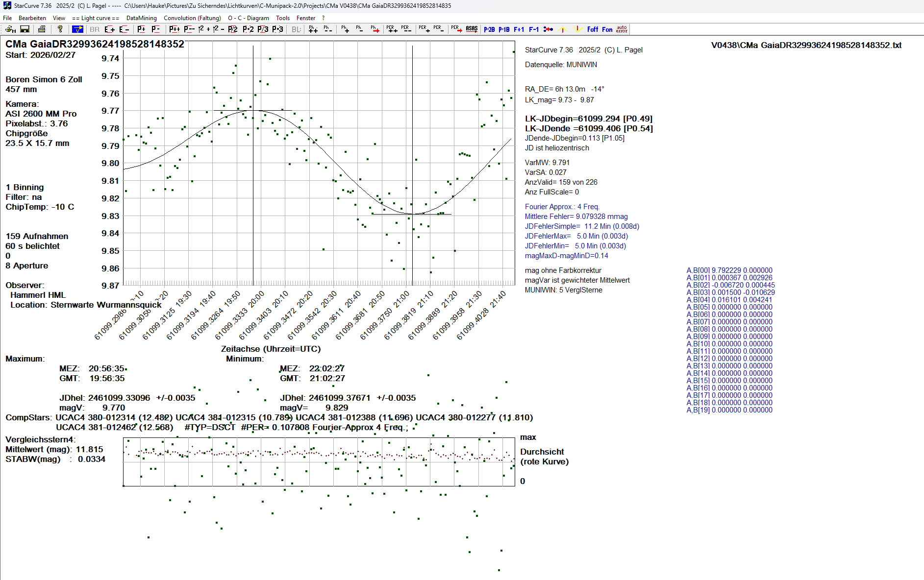This screenshot has width=924, height=580.
Task: Open help with the yellow question mark icon
Action: [x=60, y=29]
